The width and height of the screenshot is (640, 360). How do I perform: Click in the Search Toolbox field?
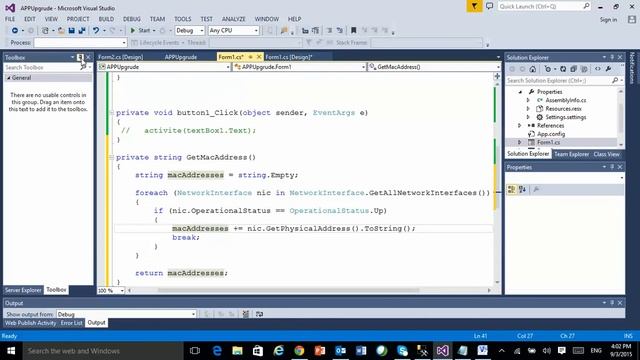tap(42, 67)
